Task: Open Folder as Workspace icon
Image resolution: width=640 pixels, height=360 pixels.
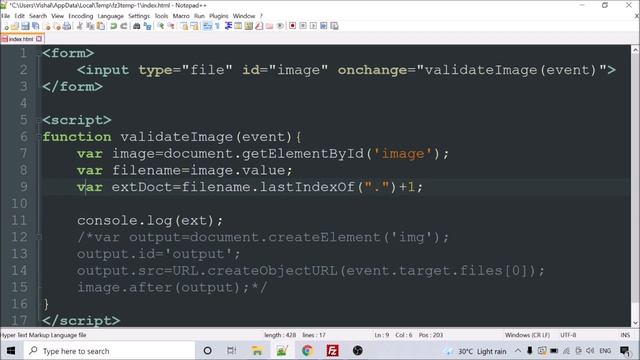Action: [x=270, y=26]
